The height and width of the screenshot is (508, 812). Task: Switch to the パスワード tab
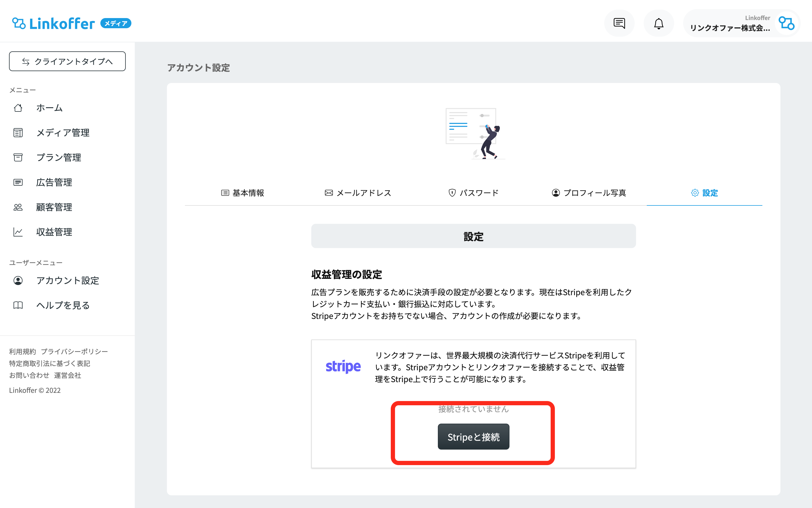pyautogui.click(x=473, y=193)
